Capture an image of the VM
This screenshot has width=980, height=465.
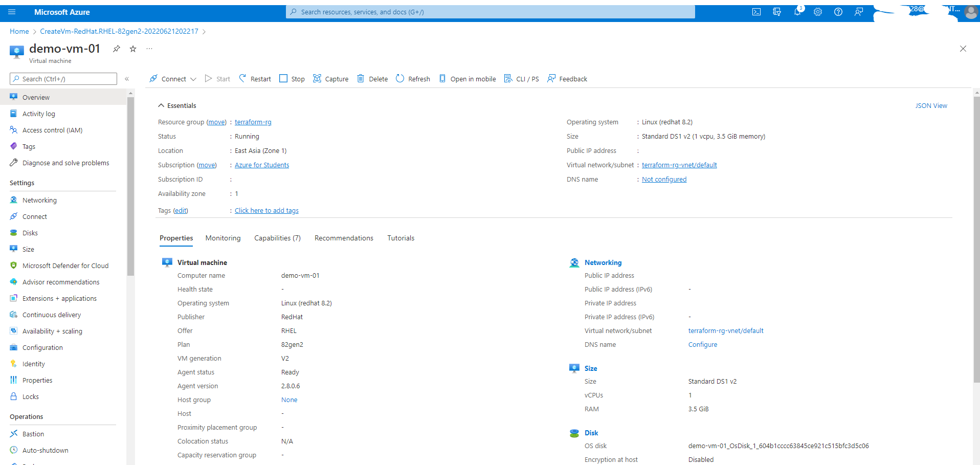point(331,79)
